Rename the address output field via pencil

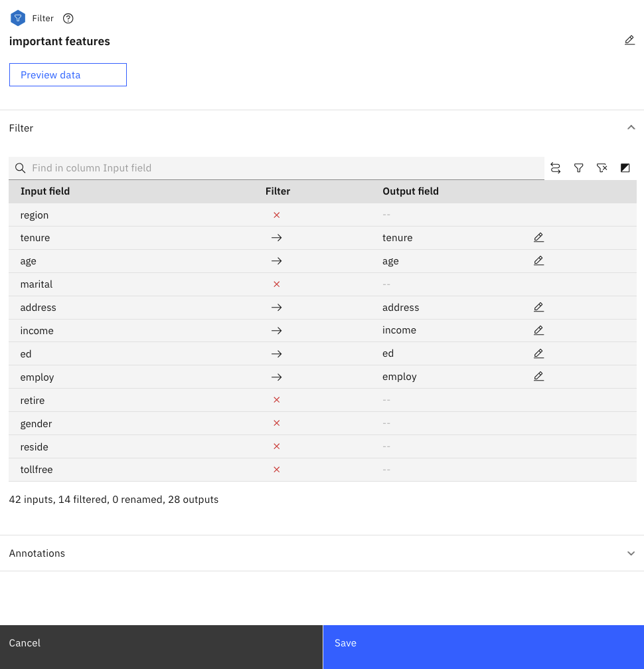tap(538, 307)
